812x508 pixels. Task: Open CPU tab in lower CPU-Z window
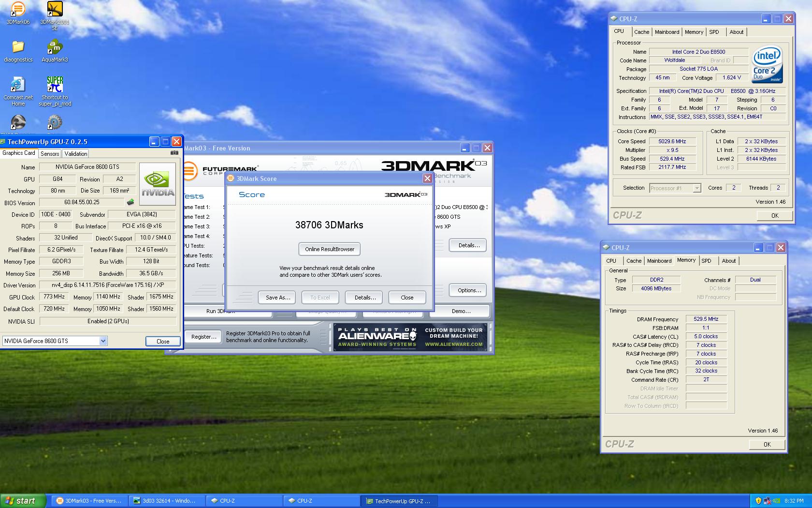[x=611, y=261]
